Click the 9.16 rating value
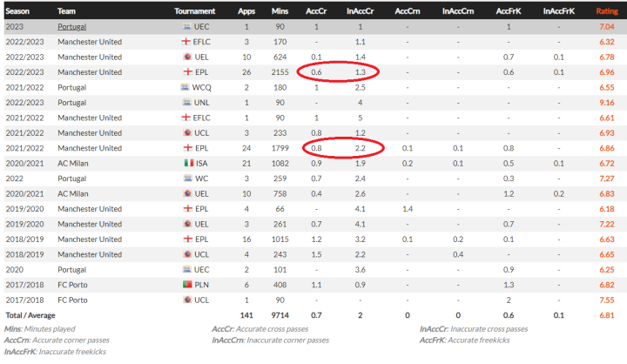This screenshot has width=627, height=364. [x=606, y=103]
